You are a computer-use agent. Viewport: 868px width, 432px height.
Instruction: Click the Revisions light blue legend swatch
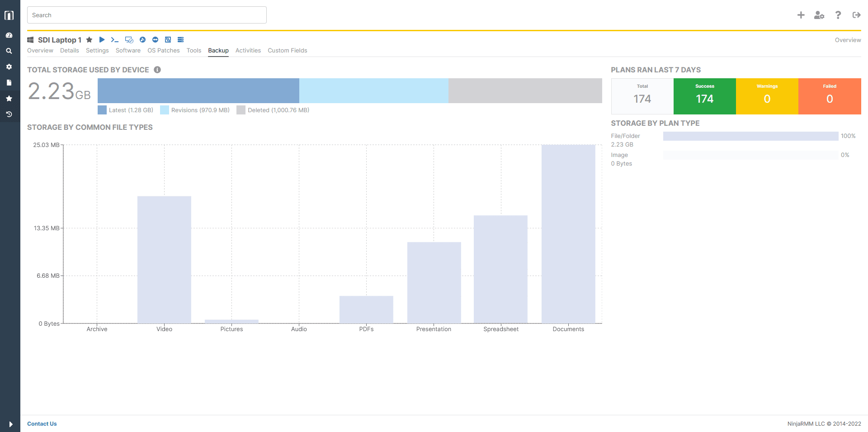click(165, 110)
